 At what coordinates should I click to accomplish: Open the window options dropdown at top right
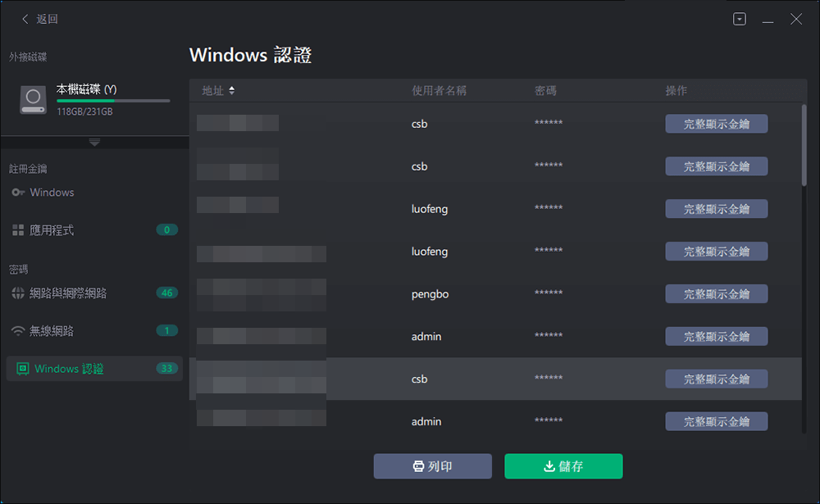coord(739,18)
